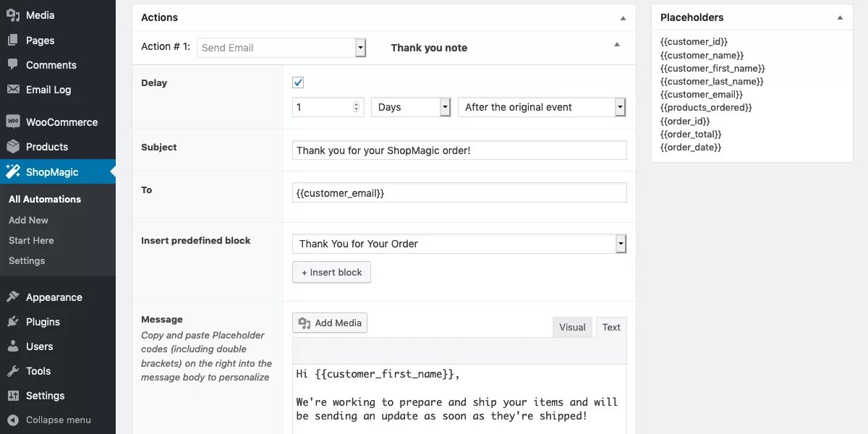Collapse the Placeholders panel
The width and height of the screenshot is (868, 434).
840,17
